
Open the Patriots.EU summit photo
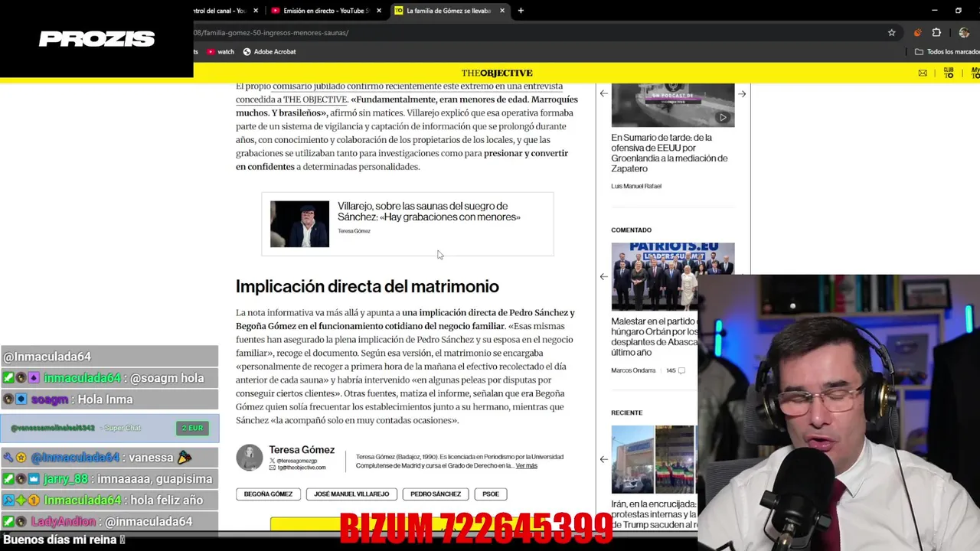[x=672, y=276]
